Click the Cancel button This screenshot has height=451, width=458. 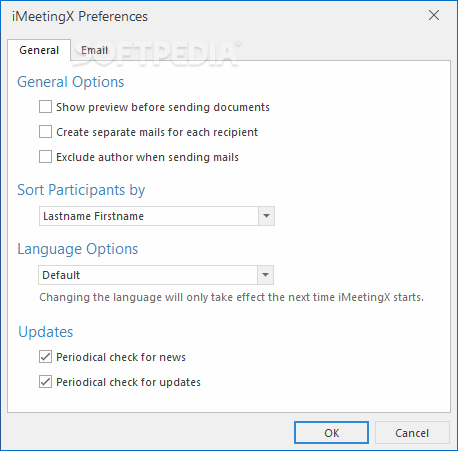point(412,433)
